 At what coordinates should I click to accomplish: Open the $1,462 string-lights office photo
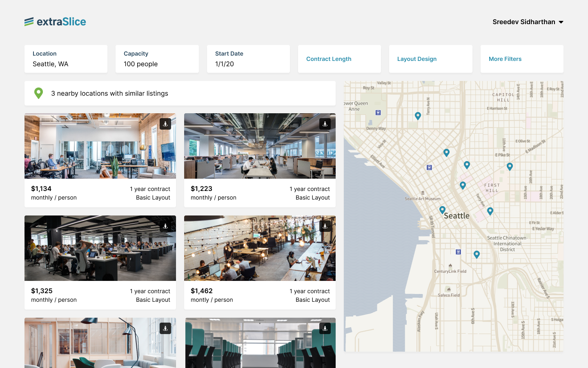click(260, 248)
